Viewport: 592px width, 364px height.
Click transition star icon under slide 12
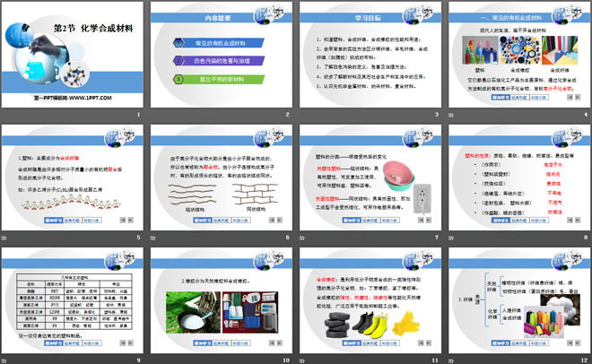pos(451,360)
